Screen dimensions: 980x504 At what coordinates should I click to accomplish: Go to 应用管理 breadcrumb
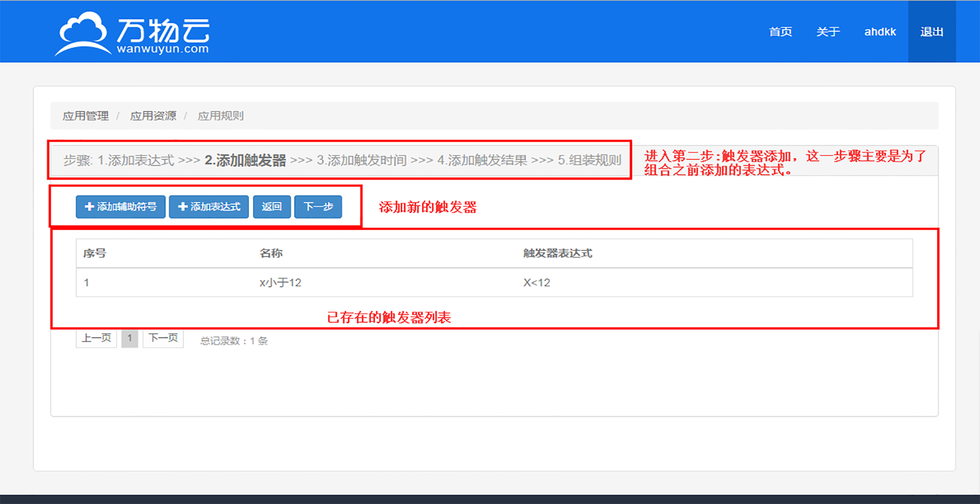pos(86,116)
